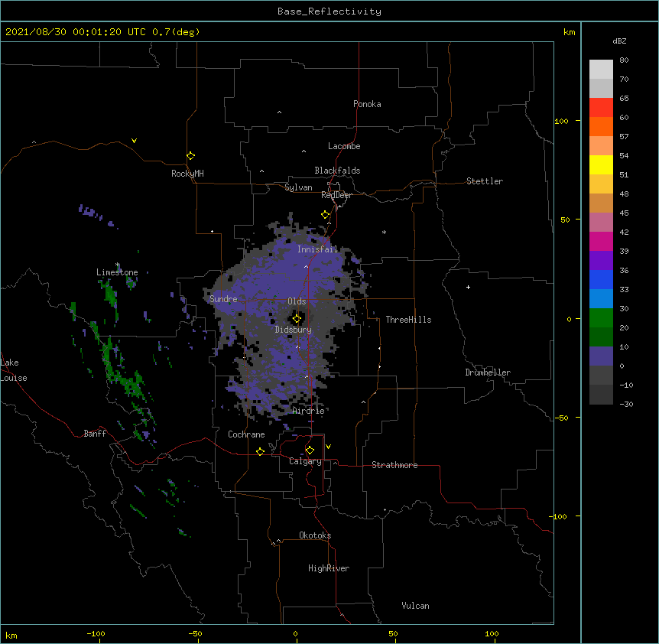Select the light gray 80 dBZ legend color
The image size is (659, 644).
coord(601,69)
